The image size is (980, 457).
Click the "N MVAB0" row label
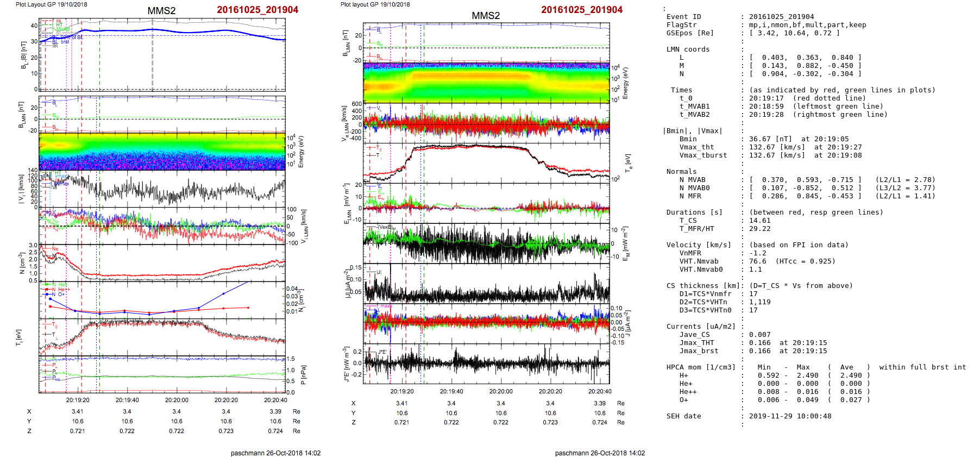point(695,188)
